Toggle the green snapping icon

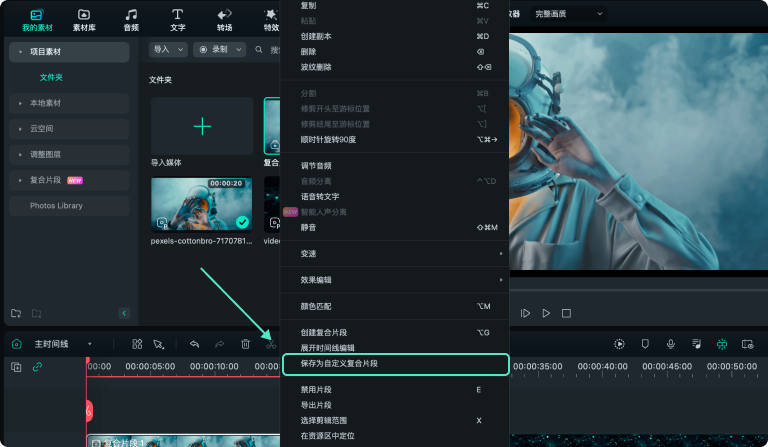pyautogui.click(x=721, y=344)
